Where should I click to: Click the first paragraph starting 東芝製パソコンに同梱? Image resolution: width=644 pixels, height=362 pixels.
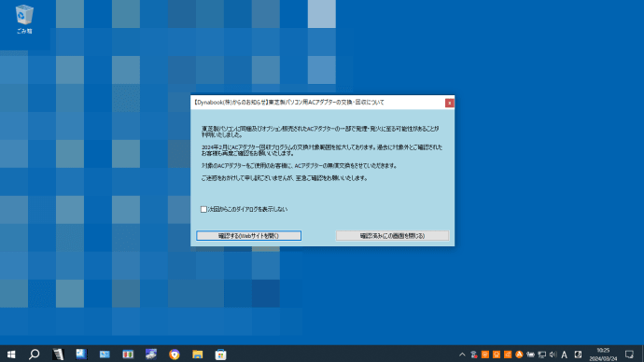coord(320,132)
